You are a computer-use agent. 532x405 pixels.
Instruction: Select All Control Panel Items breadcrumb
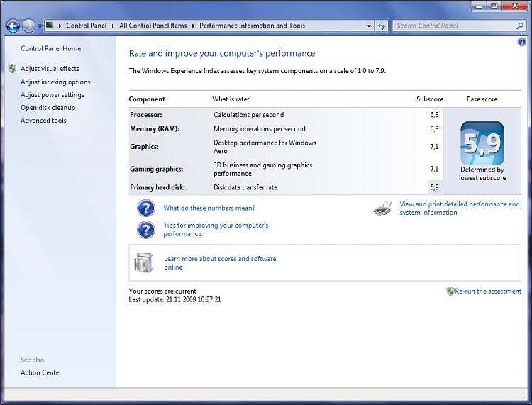153,26
